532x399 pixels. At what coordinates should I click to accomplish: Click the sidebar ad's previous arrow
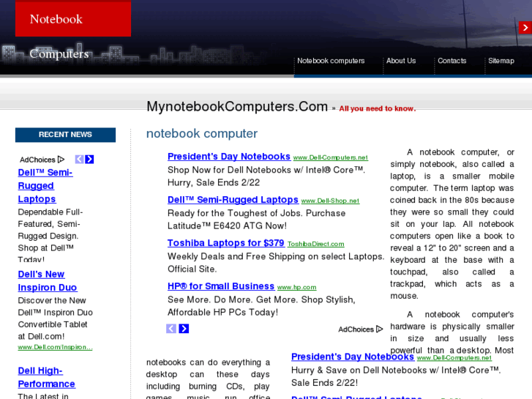point(79,160)
